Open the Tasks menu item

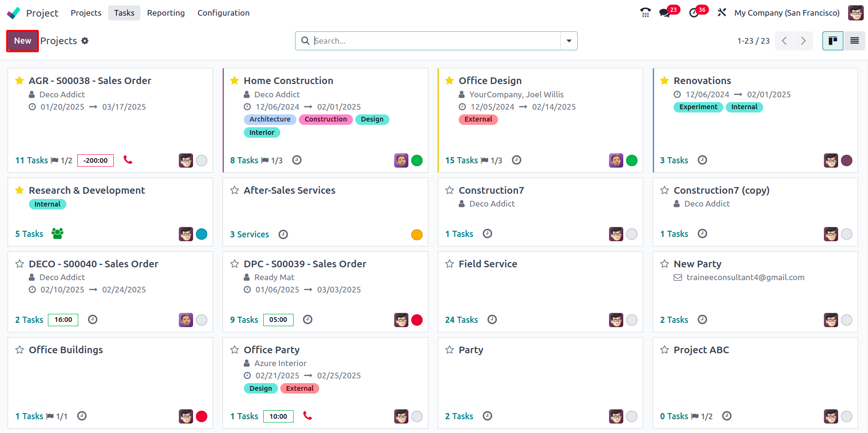click(124, 13)
